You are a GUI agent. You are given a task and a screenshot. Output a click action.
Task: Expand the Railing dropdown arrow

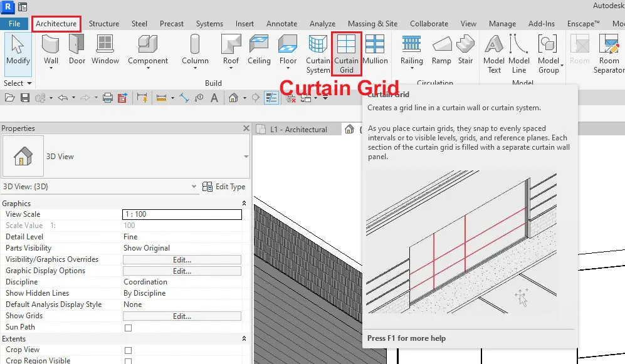point(412,68)
